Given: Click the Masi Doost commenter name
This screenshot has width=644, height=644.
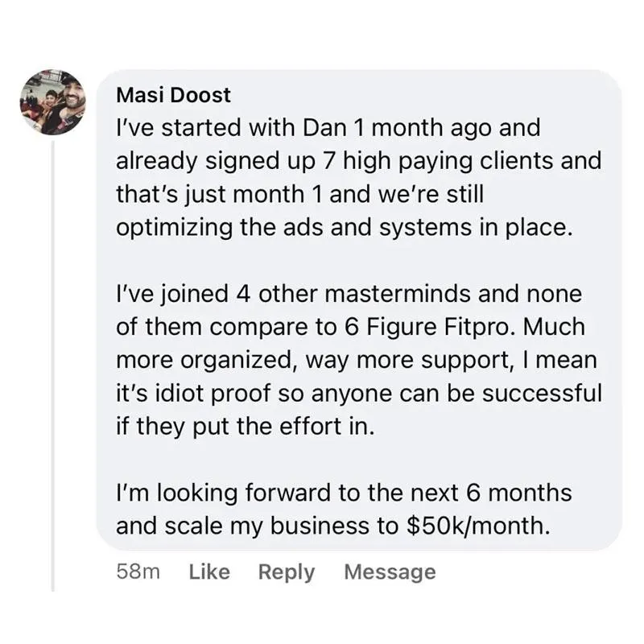Looking at the screenshot, I should 173,95.
